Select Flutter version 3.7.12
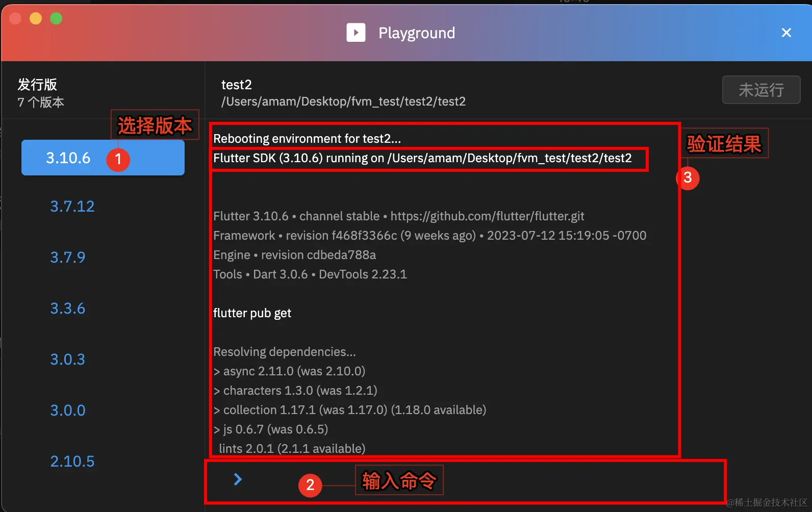This screenshot has width=812, height=512. click(72, 207)
